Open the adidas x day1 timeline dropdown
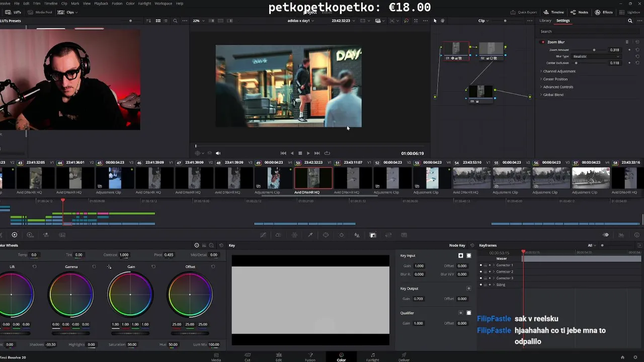Screen dimensions: 644x362 pyautogui.click(x=302, y=21)
